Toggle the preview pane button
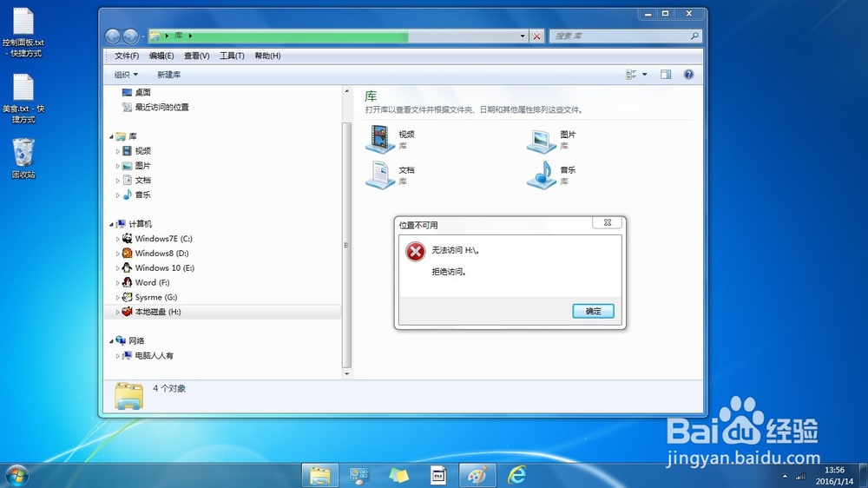This screenshot has height=488, width=868. point(666,74)
